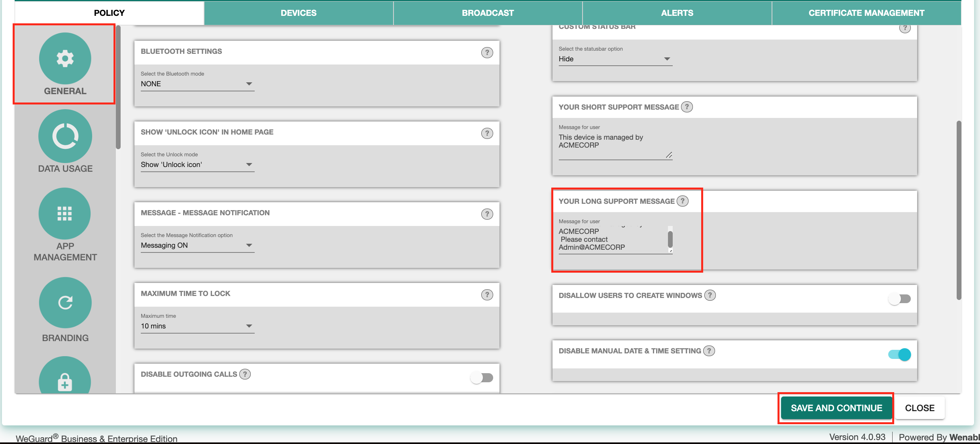Open the lock icon below Branding

tap(65, 375)
